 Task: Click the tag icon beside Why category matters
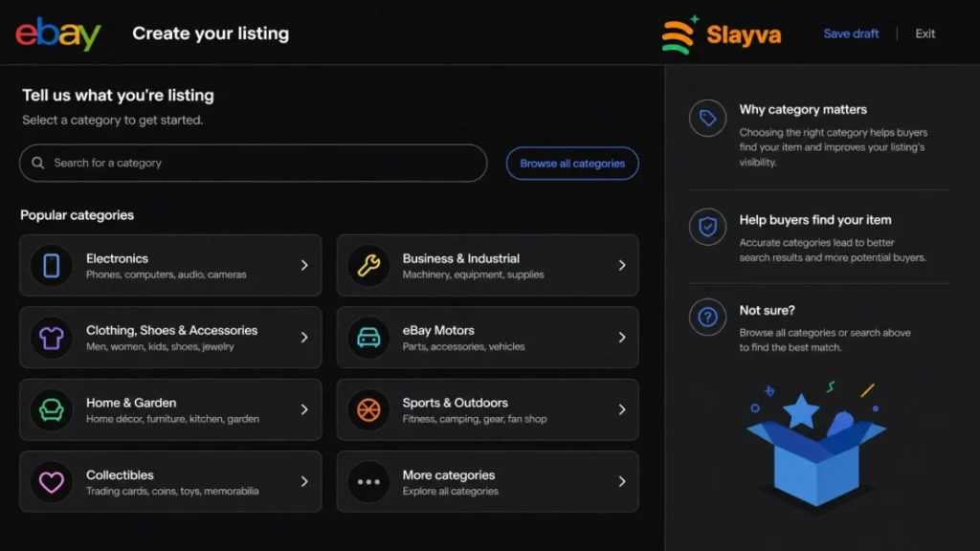pyautogui.click(x=707, y=118)
